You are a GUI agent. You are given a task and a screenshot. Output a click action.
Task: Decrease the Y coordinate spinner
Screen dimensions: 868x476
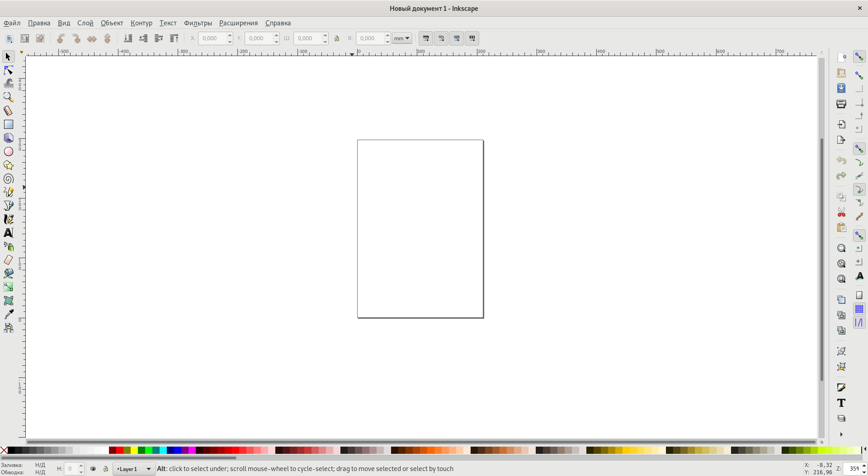[276, 42]
